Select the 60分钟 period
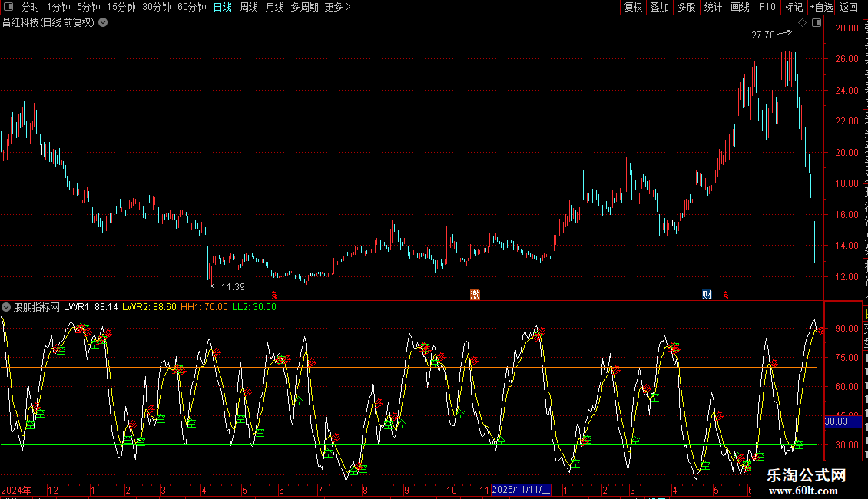868x499 pixels. (191, 7)
